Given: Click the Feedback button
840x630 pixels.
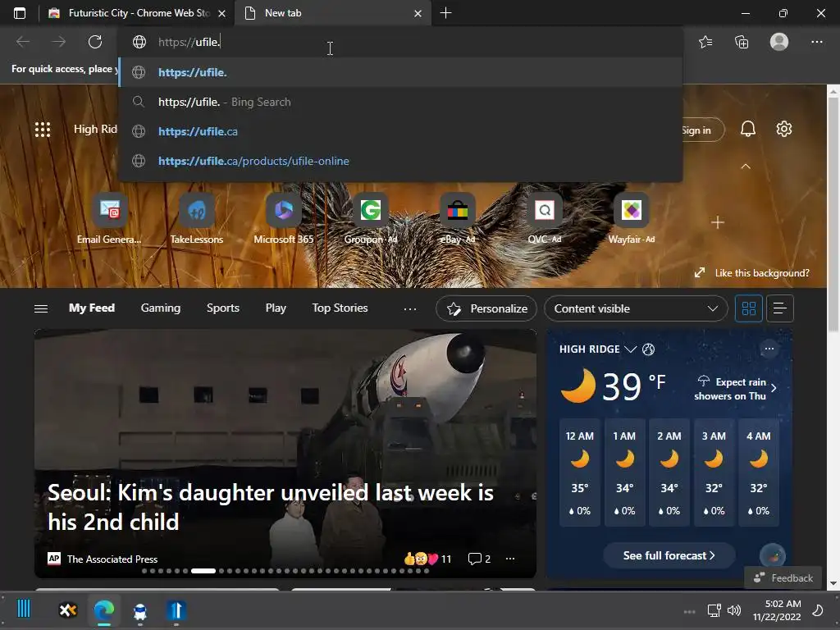Looking at the screenshot, I should click(x=783, y=578).
